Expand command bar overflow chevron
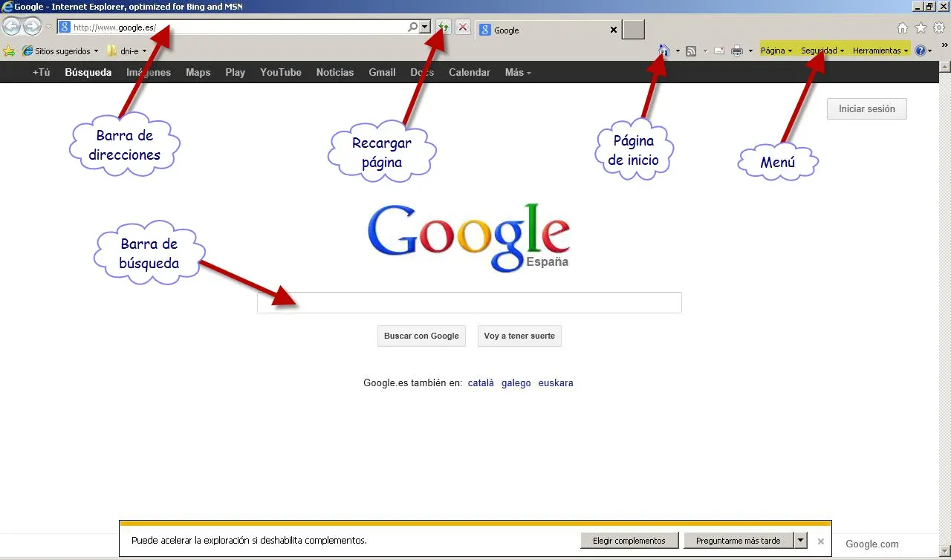Screen dimensions: 951x560 point(945,45)
